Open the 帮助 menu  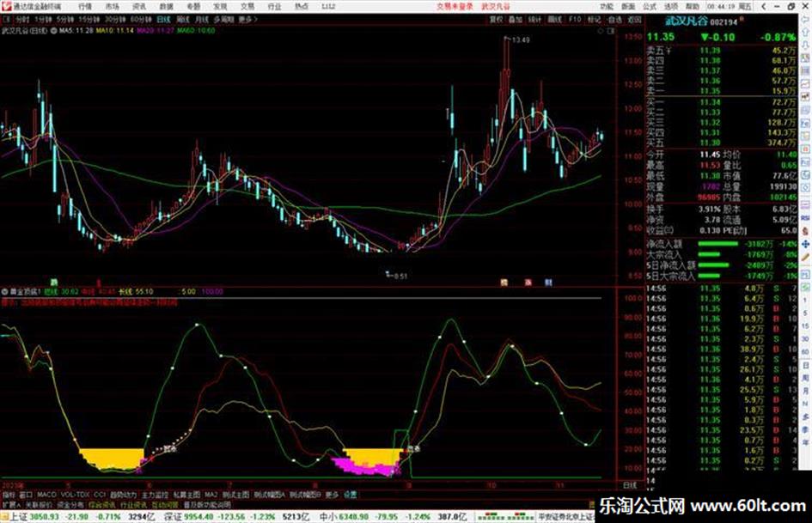(x=692, y=7)
